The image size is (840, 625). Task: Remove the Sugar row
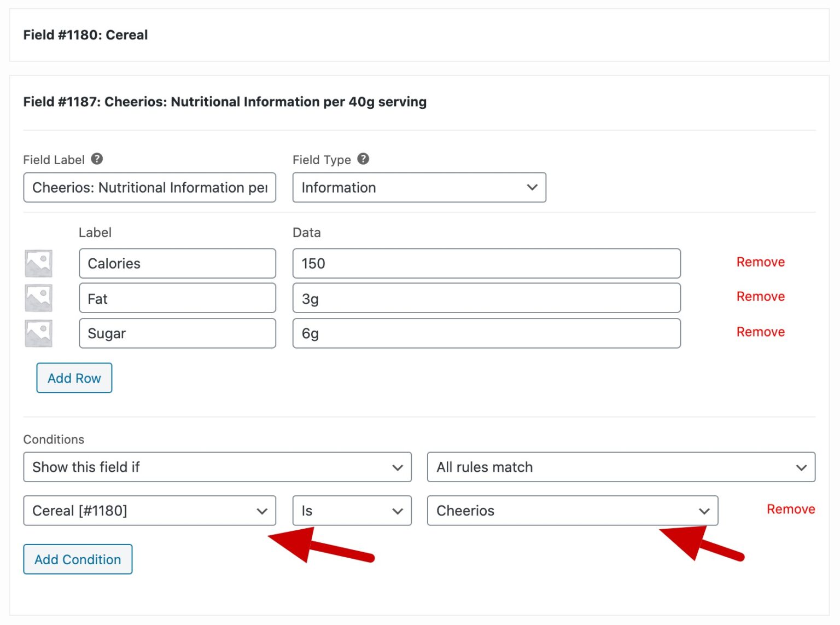(760, 332)
